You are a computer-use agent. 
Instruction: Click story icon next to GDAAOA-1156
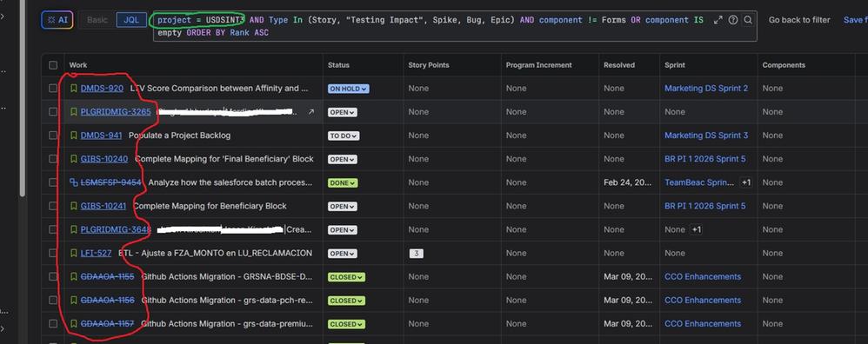[74, 301]
